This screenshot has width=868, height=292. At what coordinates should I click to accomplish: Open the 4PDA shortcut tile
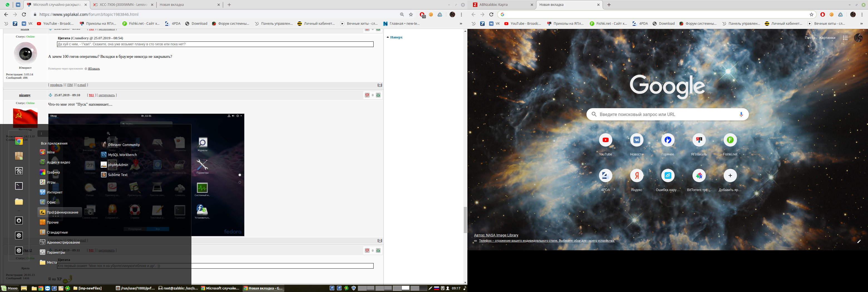click(605, 176)
